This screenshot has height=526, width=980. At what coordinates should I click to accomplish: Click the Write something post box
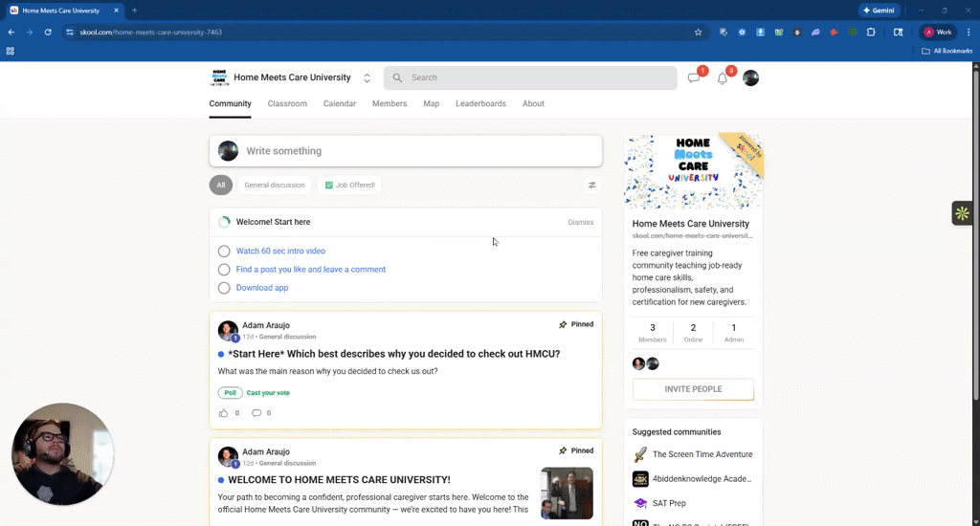(x=406, y=151)
